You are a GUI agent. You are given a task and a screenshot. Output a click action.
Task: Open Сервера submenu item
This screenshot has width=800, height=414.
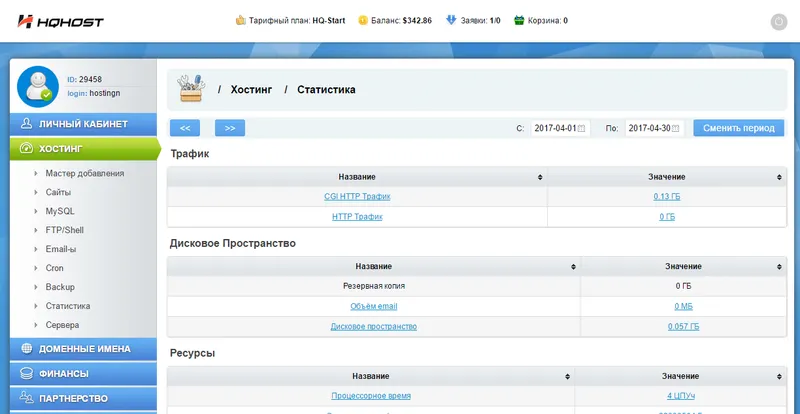62,325
